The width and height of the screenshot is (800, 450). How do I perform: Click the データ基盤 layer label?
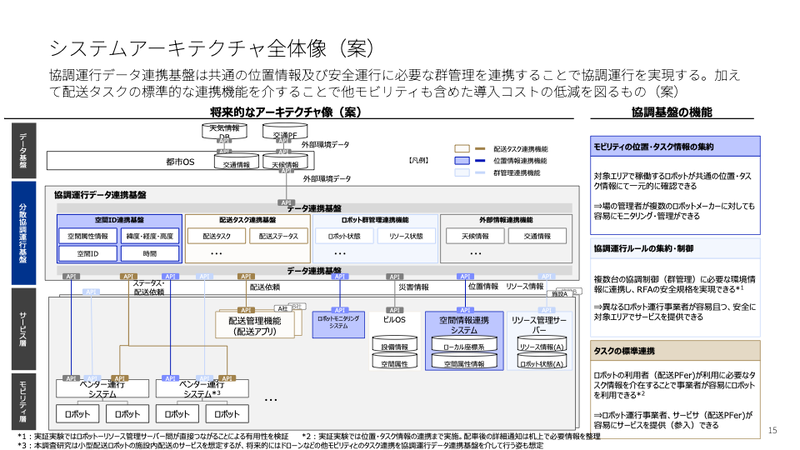pyautogui.click(x=24, y=148)
